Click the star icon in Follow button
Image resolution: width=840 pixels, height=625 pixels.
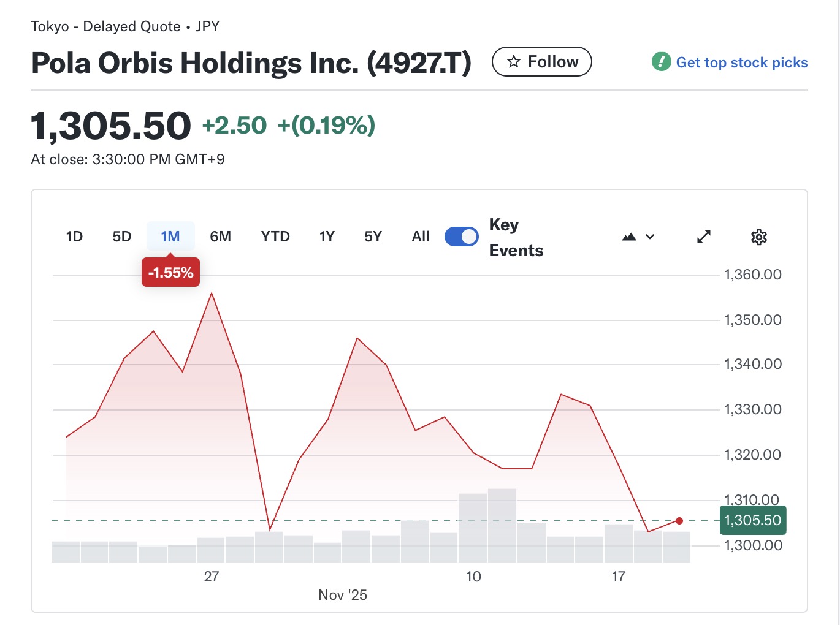coord(514,62)
